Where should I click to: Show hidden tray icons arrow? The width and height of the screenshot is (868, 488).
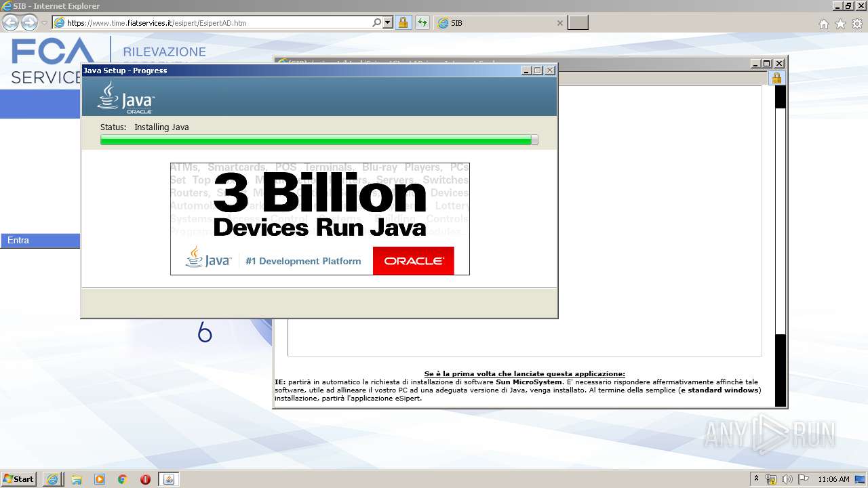click(x=757, y=479)
